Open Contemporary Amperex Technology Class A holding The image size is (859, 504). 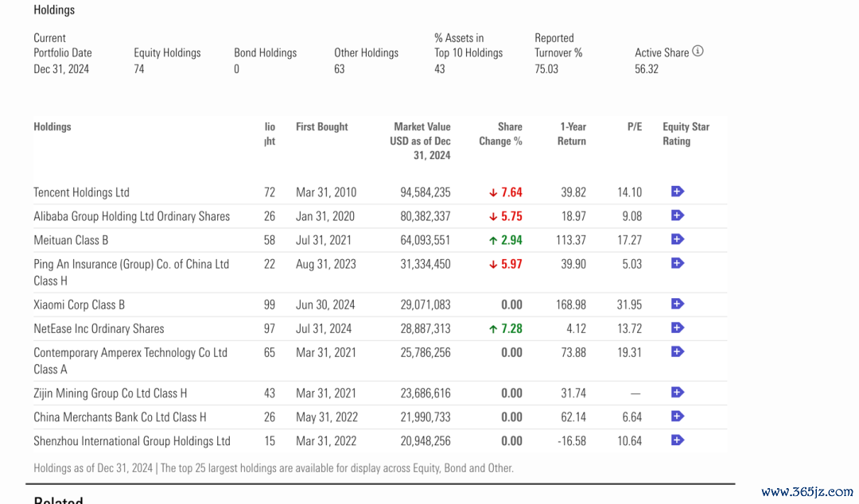coord(130,361)
